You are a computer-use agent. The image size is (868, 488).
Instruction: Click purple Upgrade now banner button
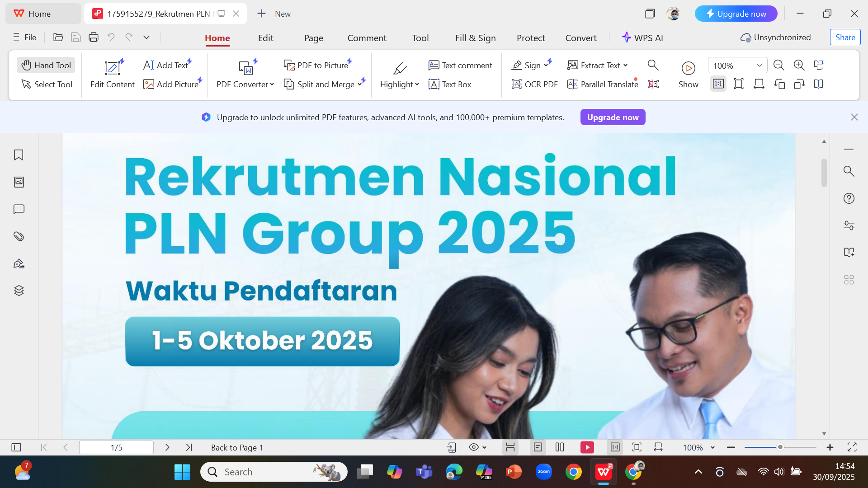click(613, 117)
